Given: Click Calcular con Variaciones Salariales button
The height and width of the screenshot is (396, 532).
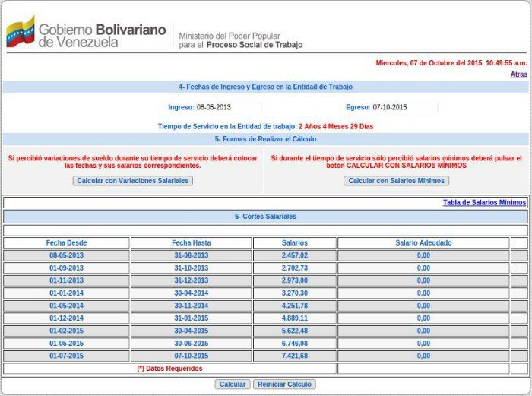Looking at the screenshot, I should tap(133, 181).
